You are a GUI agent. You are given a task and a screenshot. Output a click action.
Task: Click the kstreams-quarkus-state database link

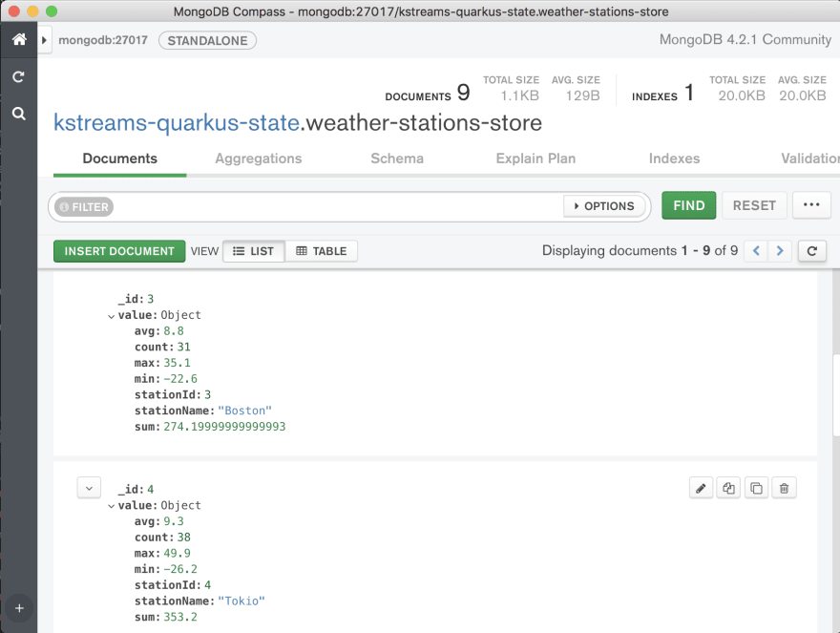click(x=177, y=123)
